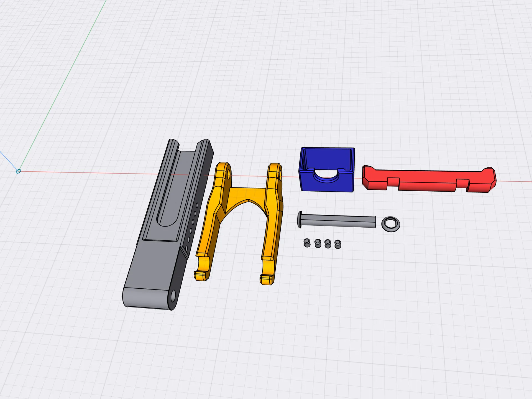Click the origin point circle marker
Viewport: 532px width, 399px height.
(x=18, y=171)
